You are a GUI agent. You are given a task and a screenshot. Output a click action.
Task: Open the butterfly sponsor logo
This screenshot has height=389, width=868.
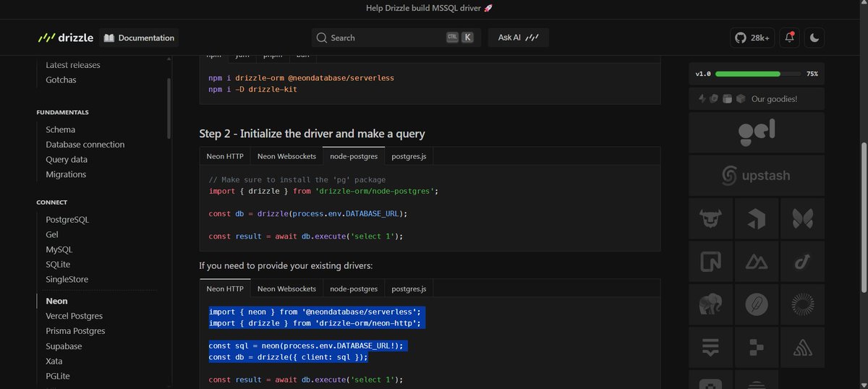coord(802,217)
